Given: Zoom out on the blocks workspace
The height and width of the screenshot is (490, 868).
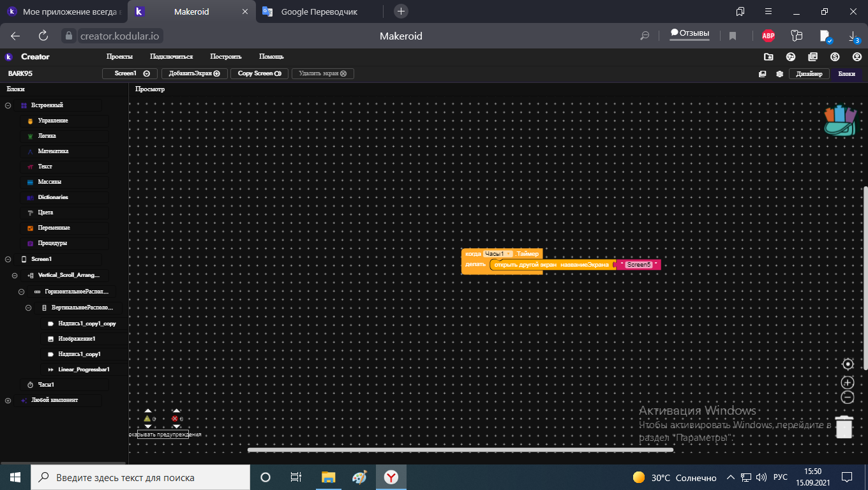Looking at the screenshot, I should pos(848,397).
